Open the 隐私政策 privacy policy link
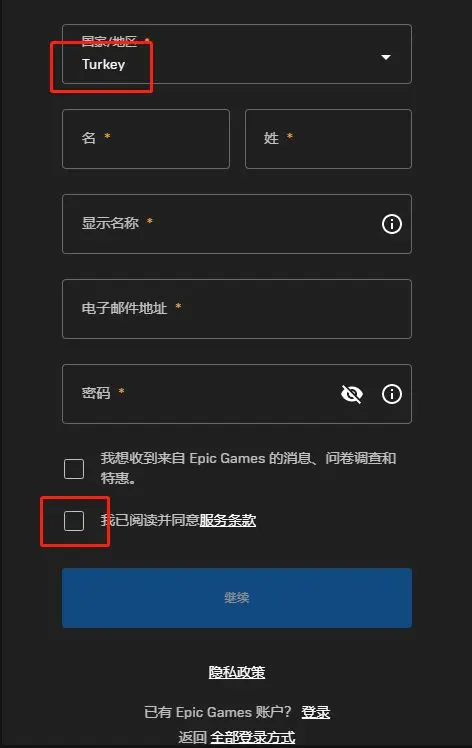The image size is (472, 748). pos(237,673)
